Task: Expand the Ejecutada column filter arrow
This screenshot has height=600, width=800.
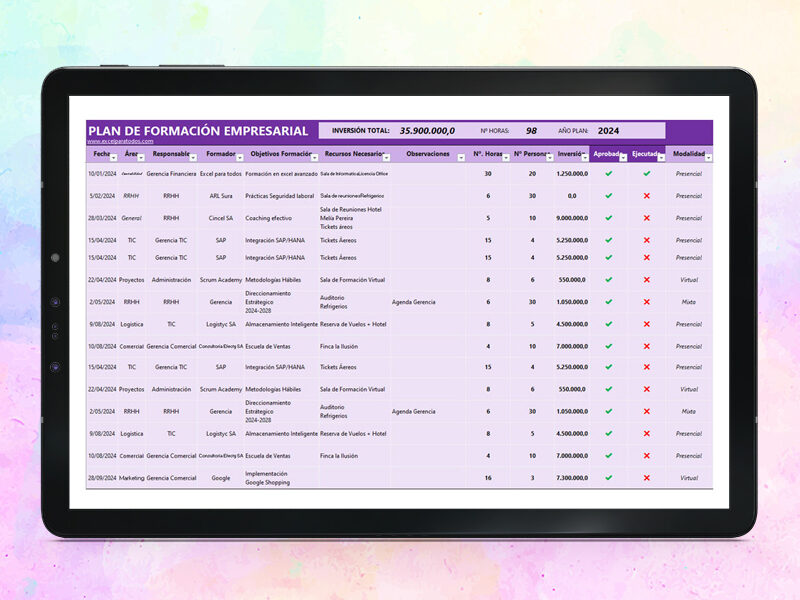Action: (x=661, y=158)
